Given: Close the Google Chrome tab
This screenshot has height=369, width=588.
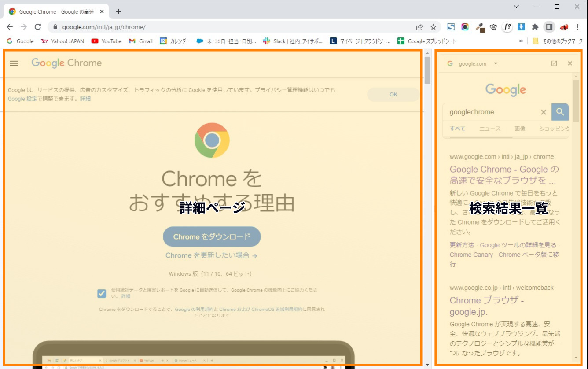Looking at the screenshot, I should pyautogui.click(x=102, y=11).
